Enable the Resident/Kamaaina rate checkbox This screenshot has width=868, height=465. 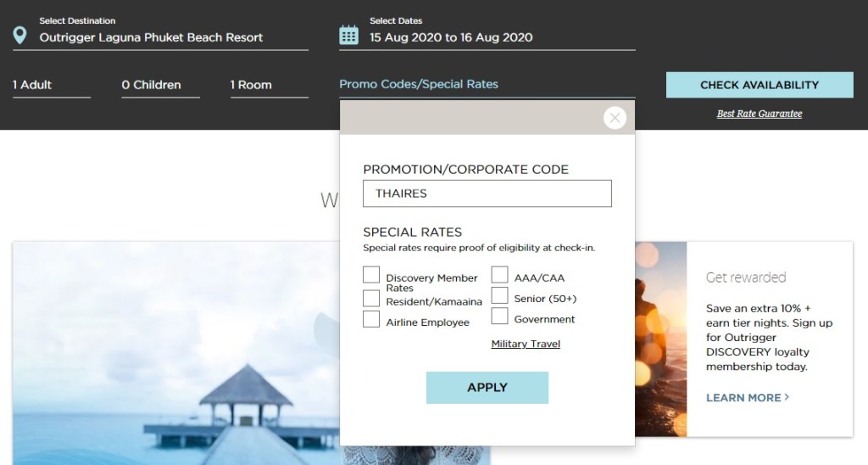[x=371, y=299]
